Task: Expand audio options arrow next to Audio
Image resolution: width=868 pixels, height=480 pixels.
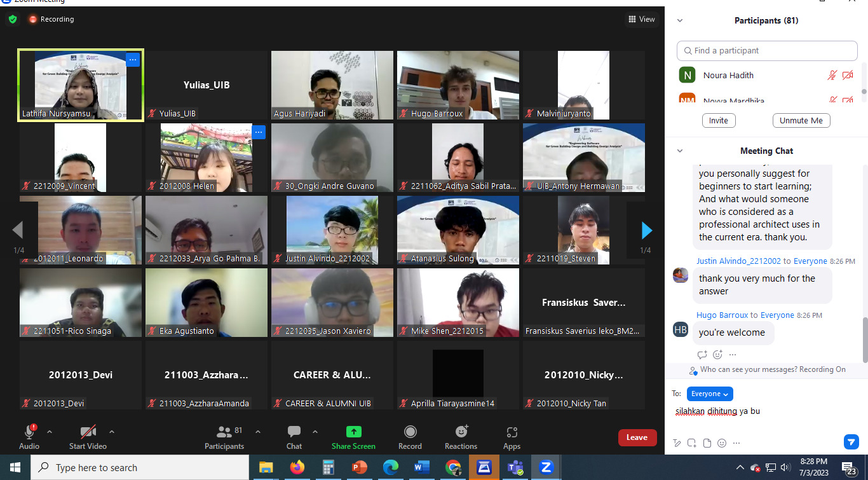Action: 50,432
